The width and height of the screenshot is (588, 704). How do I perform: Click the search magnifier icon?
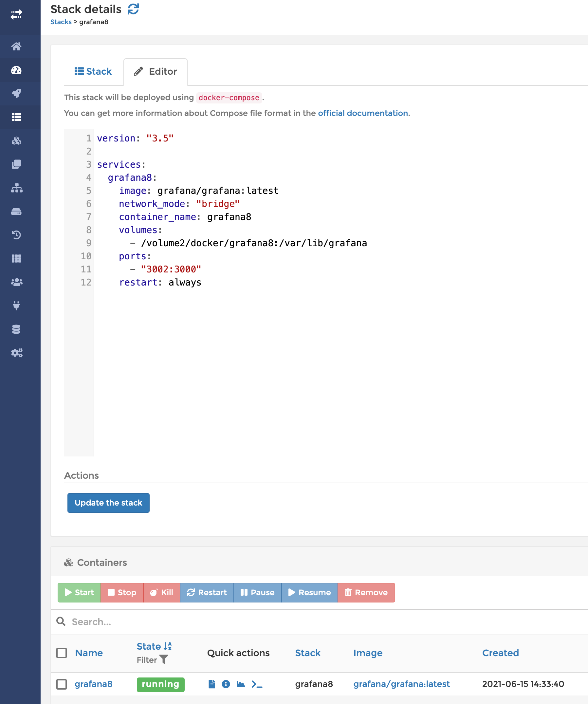click(x=61, y=621)
